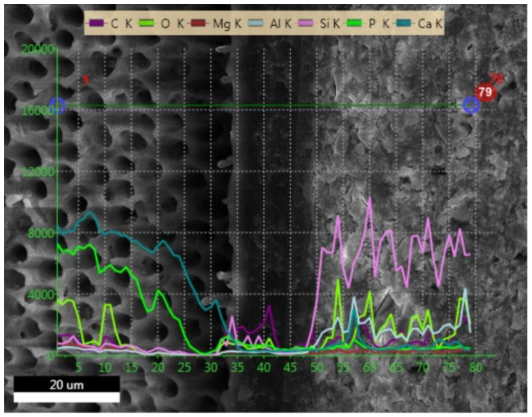Viewport: 532px width, 417px height.
Task: Click the 25 x-axis tick label
Action: click(185, 368)
